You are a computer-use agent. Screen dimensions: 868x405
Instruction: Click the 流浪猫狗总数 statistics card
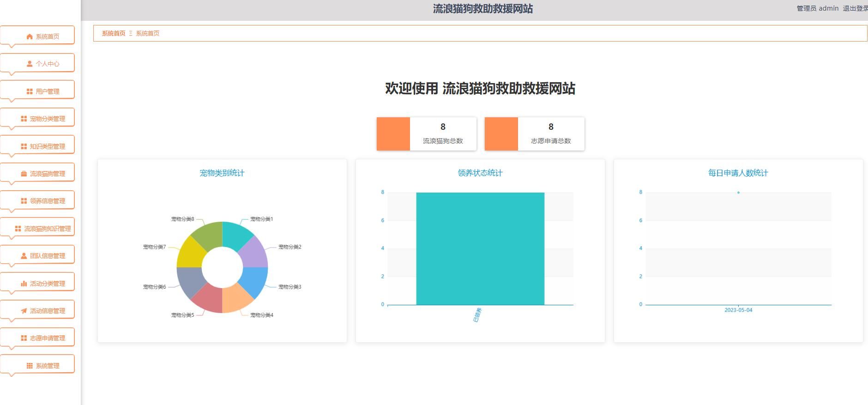pos(426,134)
